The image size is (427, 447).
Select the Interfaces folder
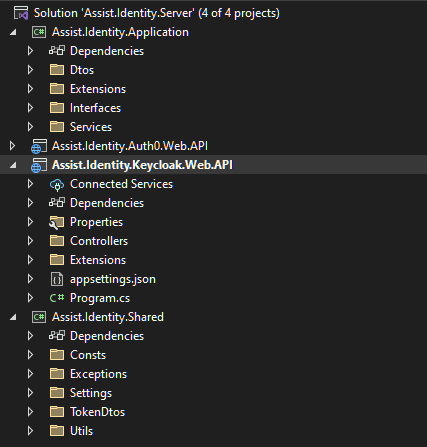point(95,108)
